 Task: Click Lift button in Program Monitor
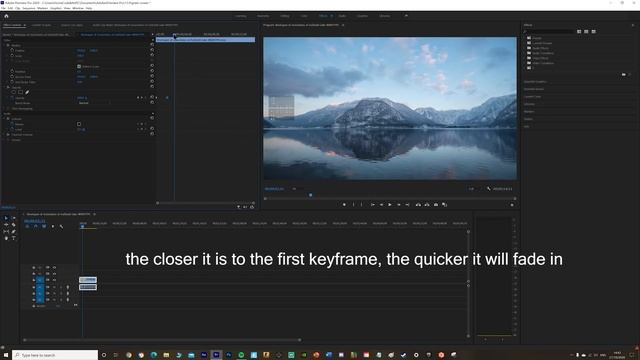[418, 204]
